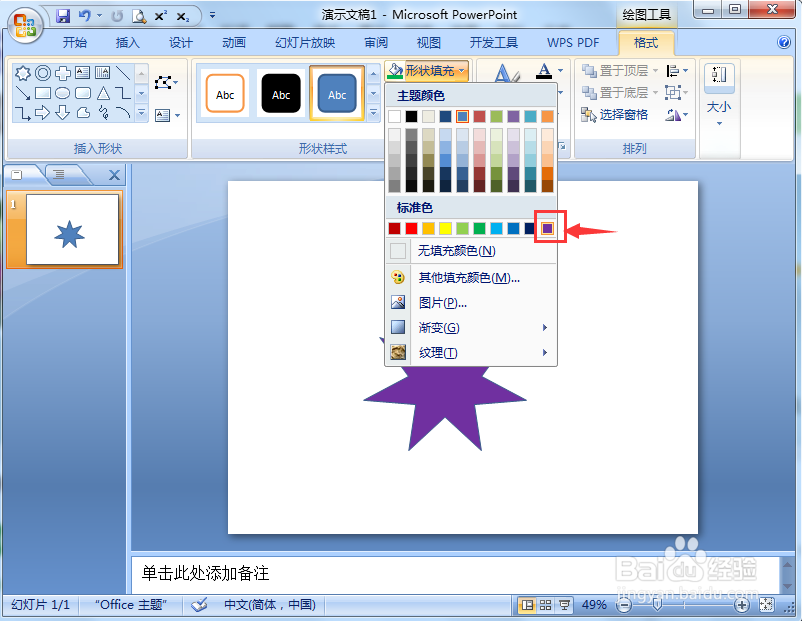802x621 pixels.
Task: Apply the blue filled Abc shape style
Action: coord(337,93)
